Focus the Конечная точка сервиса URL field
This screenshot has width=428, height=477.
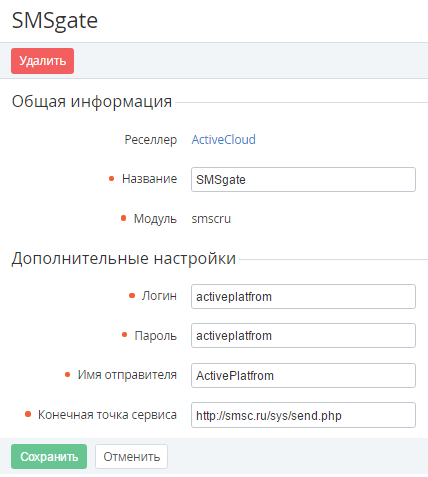303,415
